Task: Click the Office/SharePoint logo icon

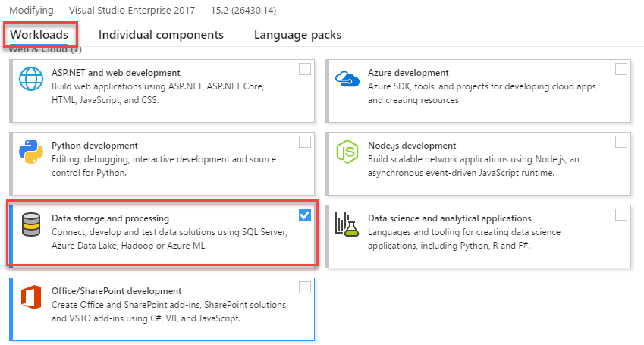Action: pos(32,298)
